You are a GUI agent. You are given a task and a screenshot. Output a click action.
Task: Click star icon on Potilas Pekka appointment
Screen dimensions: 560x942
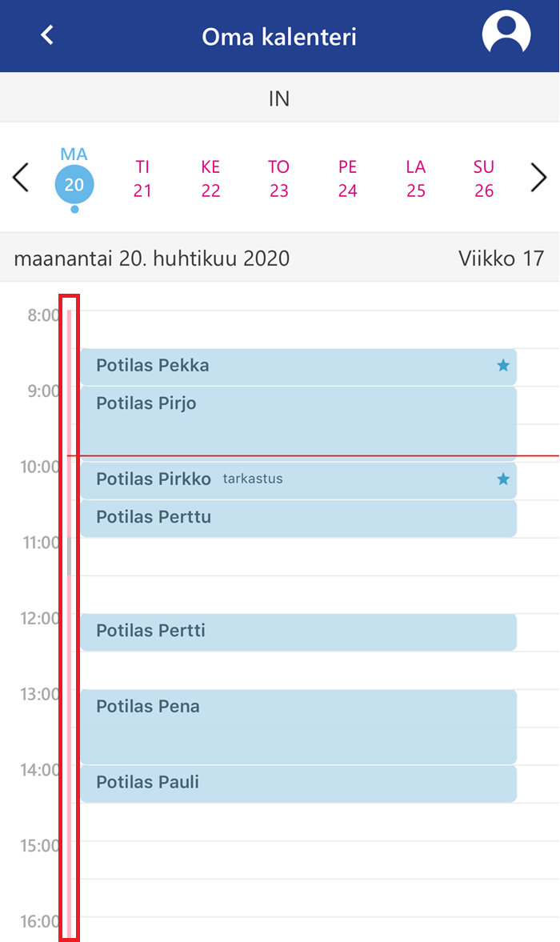point(503,365)
